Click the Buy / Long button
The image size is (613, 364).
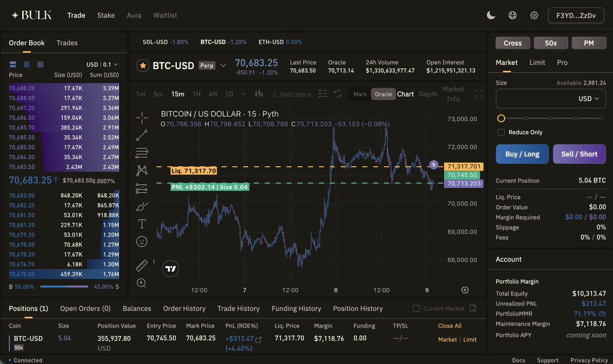(x=522, y=154)
